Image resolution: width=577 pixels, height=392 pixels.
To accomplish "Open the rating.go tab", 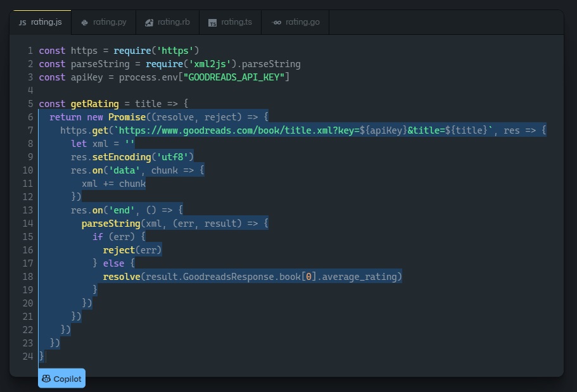I will (x=295, y=22).
